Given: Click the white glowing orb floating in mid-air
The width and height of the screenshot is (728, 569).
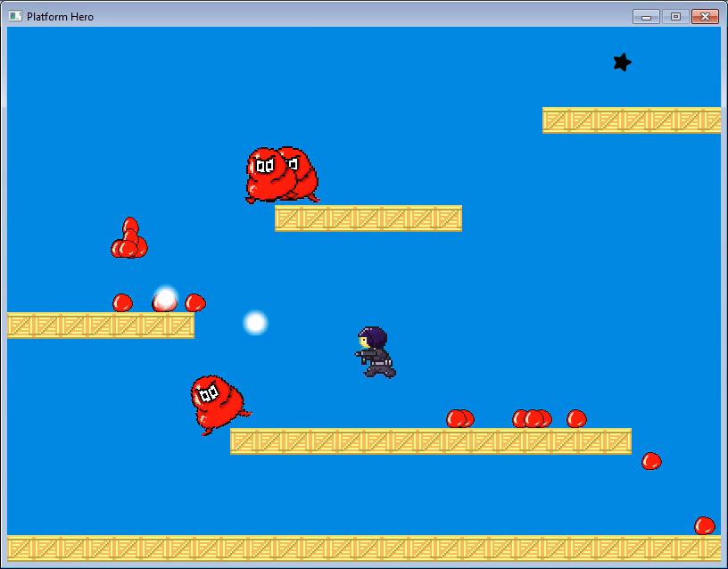Looking at the screenshot, I should point(255,323).
